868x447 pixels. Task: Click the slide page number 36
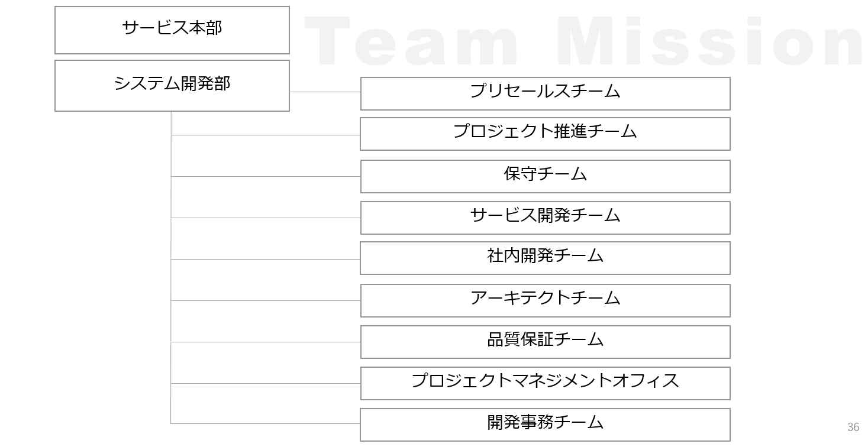[x=853, y=427]
